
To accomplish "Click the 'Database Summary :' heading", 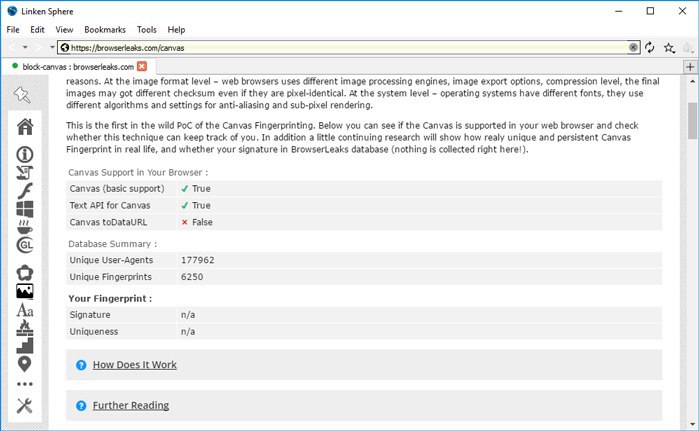I will pyautogui.click(x=112, y=244).
